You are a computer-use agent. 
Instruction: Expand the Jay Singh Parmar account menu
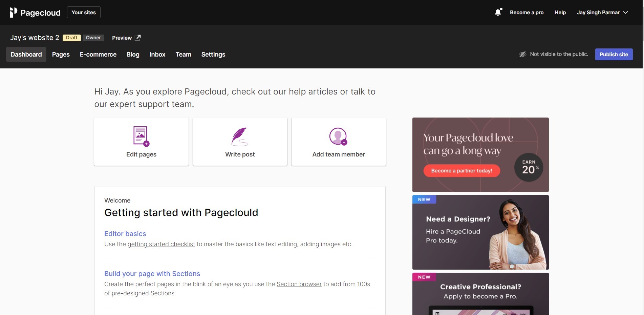pos(602,13)
